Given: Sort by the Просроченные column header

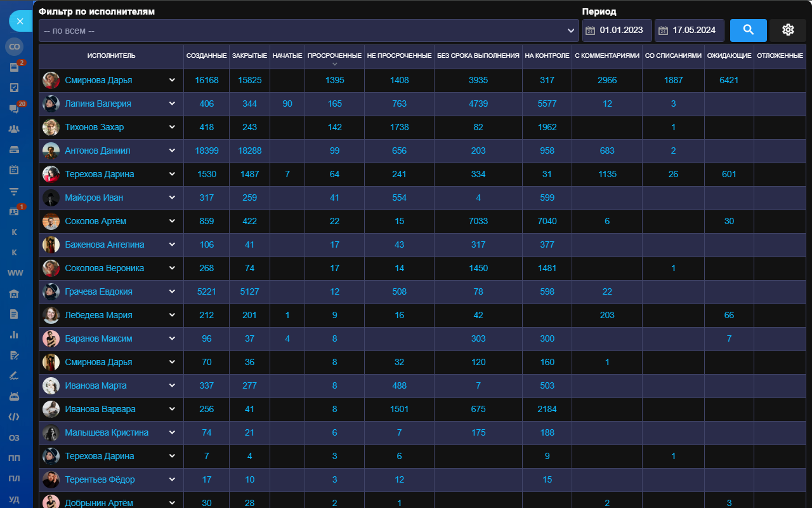Looking at the screenshot, I should click(x=334, y=56).
